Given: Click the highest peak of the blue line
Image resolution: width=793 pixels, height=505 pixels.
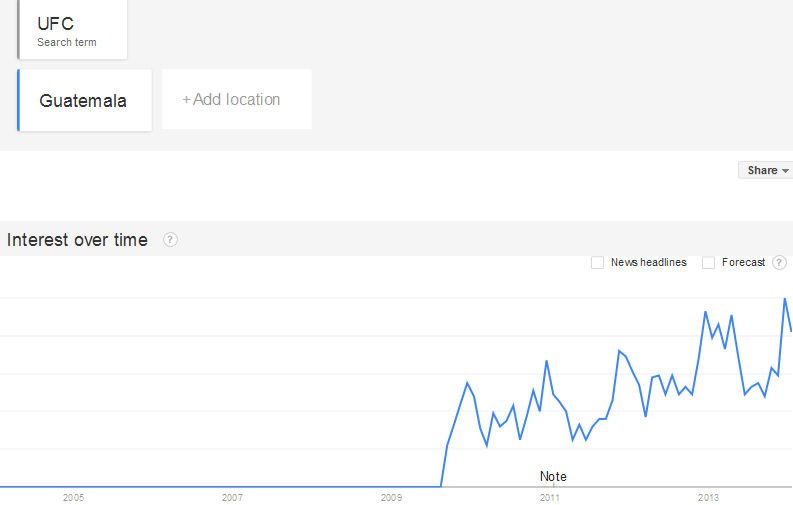Looking at the screenshot, I should (x=784, y=298).
